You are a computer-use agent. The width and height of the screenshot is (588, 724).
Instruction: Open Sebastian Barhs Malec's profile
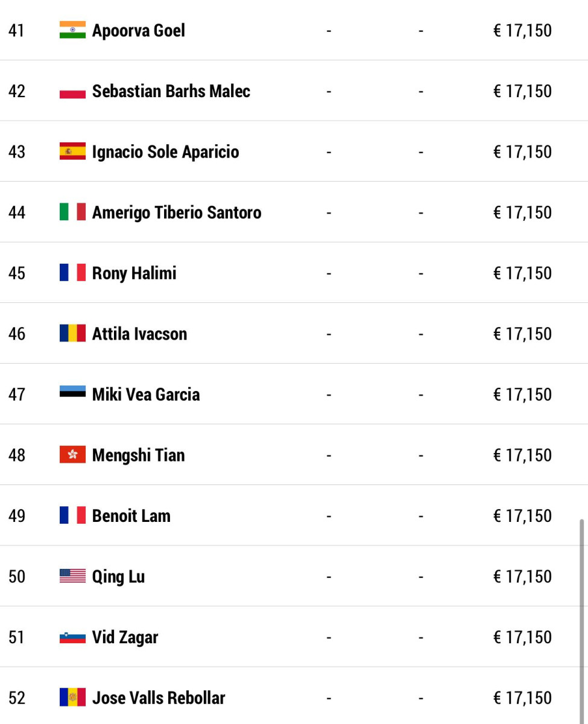click(x=171, y=91)
